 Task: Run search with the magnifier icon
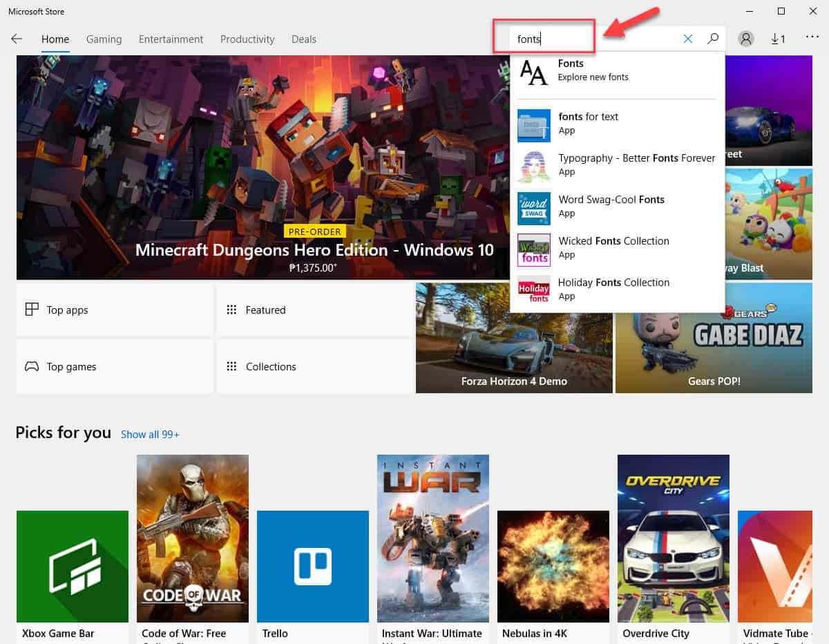tap(713, 39)
